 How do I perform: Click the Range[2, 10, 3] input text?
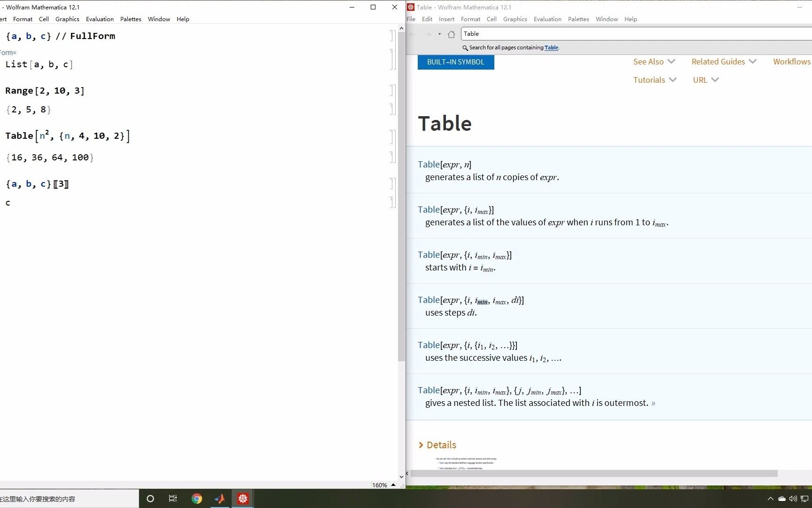point(45,90)
